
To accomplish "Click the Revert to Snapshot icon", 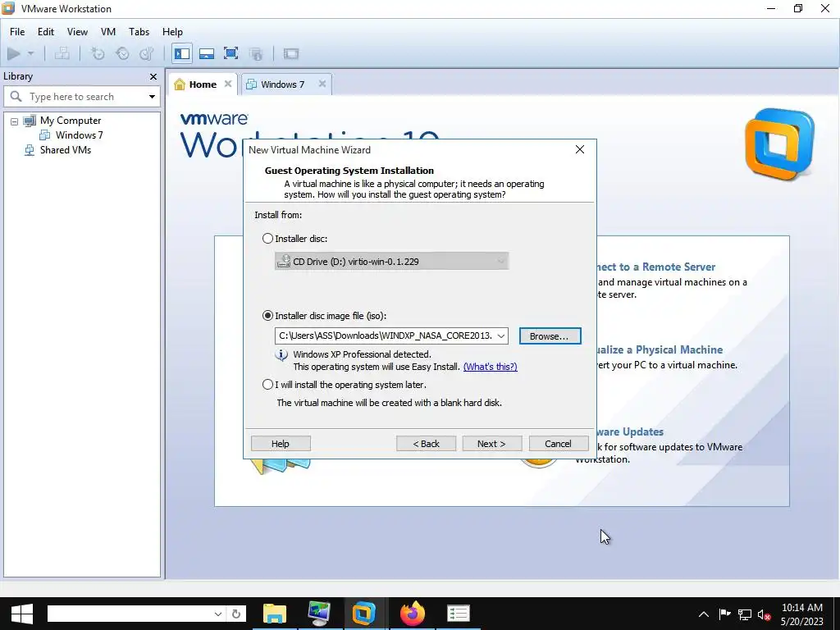I will point(123,53).
